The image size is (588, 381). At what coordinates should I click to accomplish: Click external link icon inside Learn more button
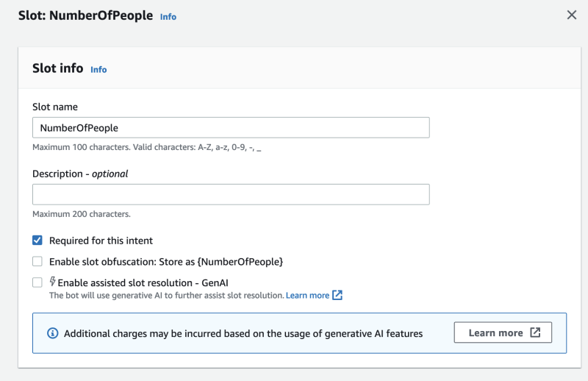535,332
